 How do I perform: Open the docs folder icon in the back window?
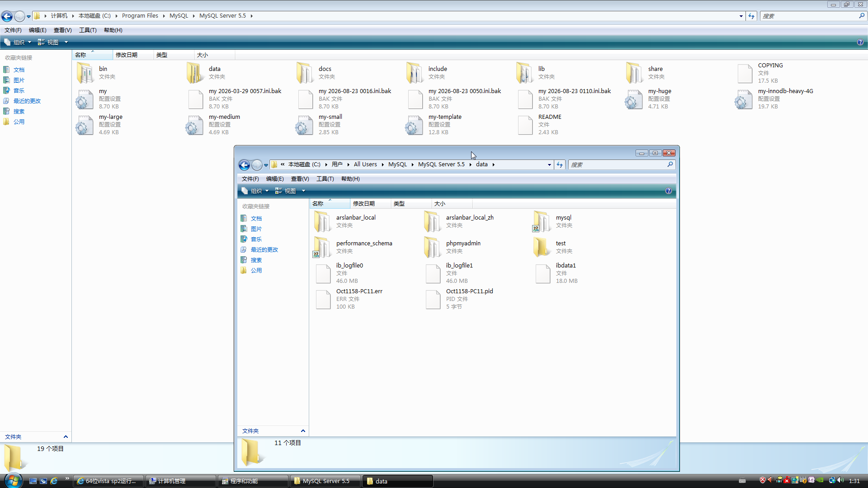click(305, 73)
